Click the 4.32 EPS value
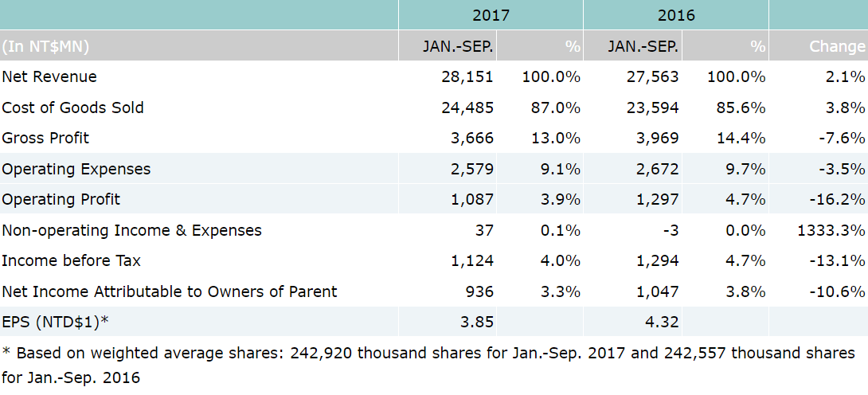 pos(663,322)
